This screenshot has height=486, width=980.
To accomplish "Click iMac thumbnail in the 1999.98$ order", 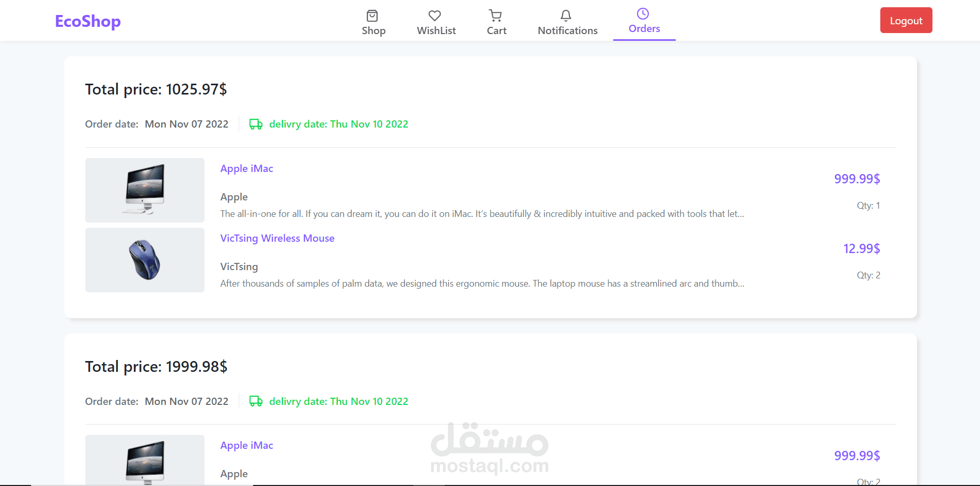I will point(145,460).
